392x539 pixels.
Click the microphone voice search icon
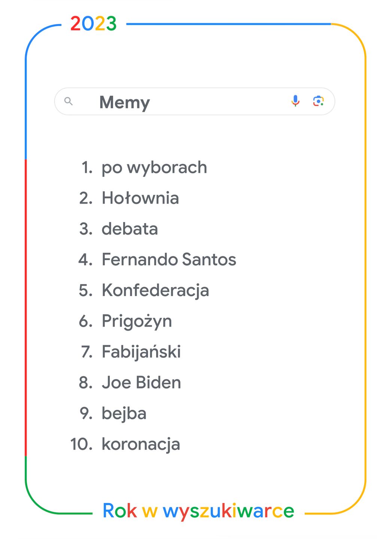[x=295, y=101]
